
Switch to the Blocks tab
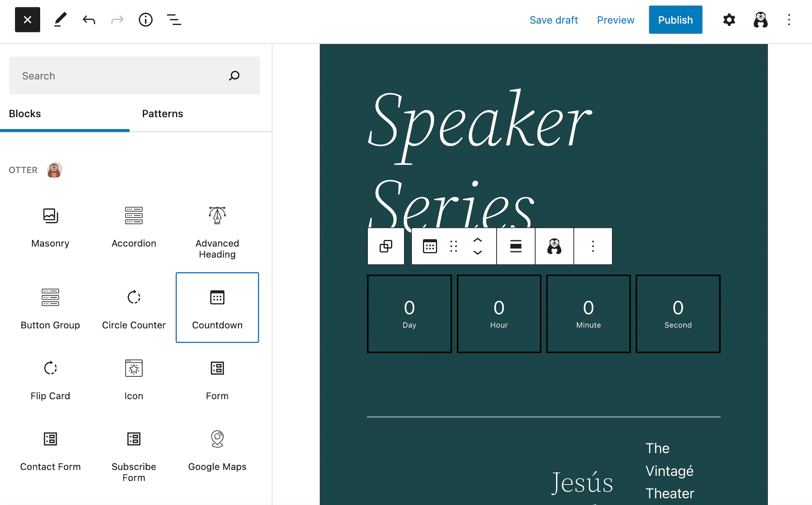point(25,114)
